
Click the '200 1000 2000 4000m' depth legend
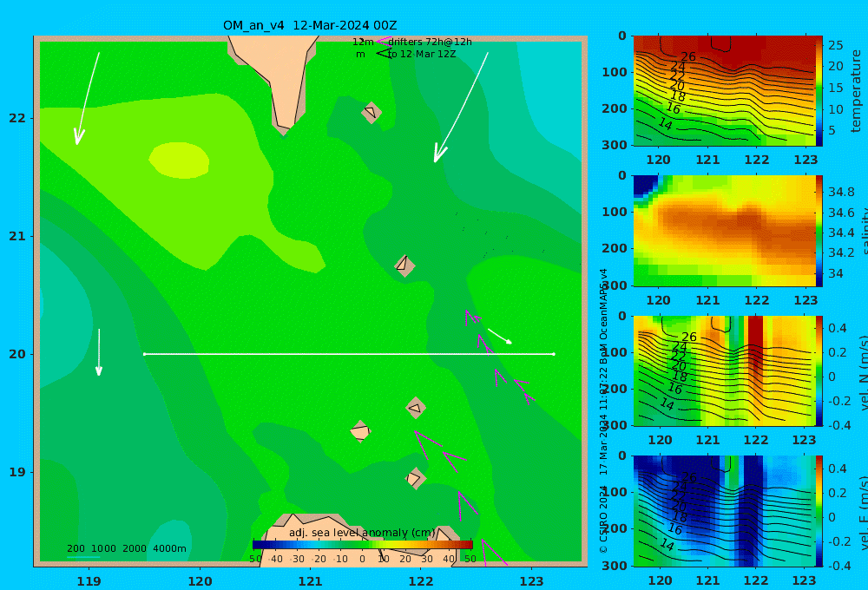coord(126,548)
